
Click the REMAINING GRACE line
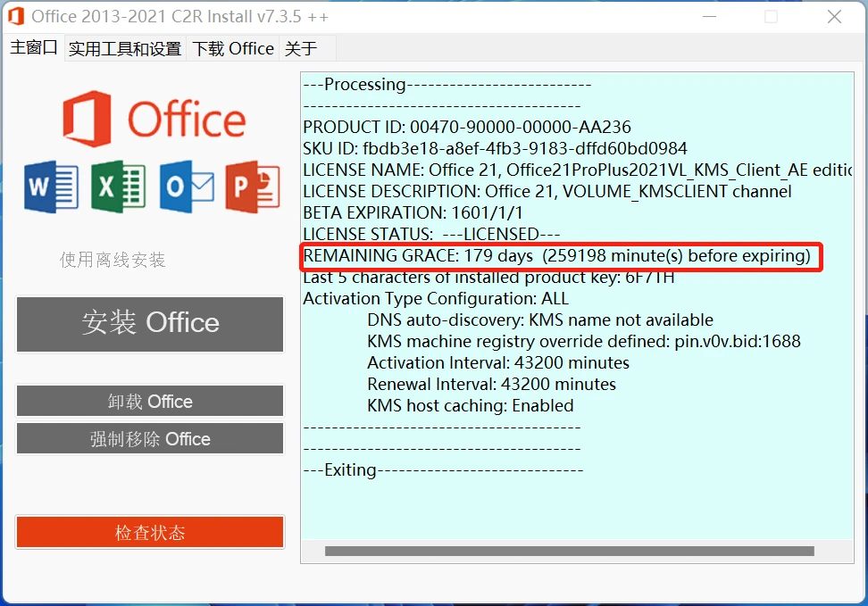(556, 255)
